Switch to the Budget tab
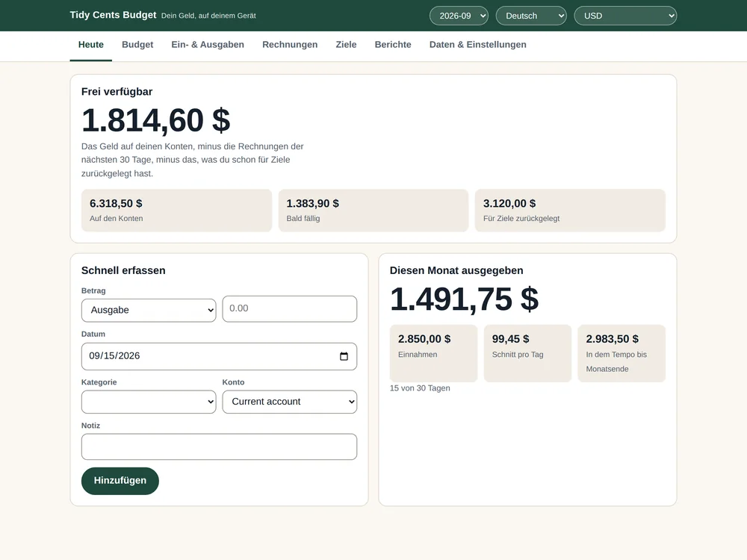The image size is (747, 560). coord(137,45)
